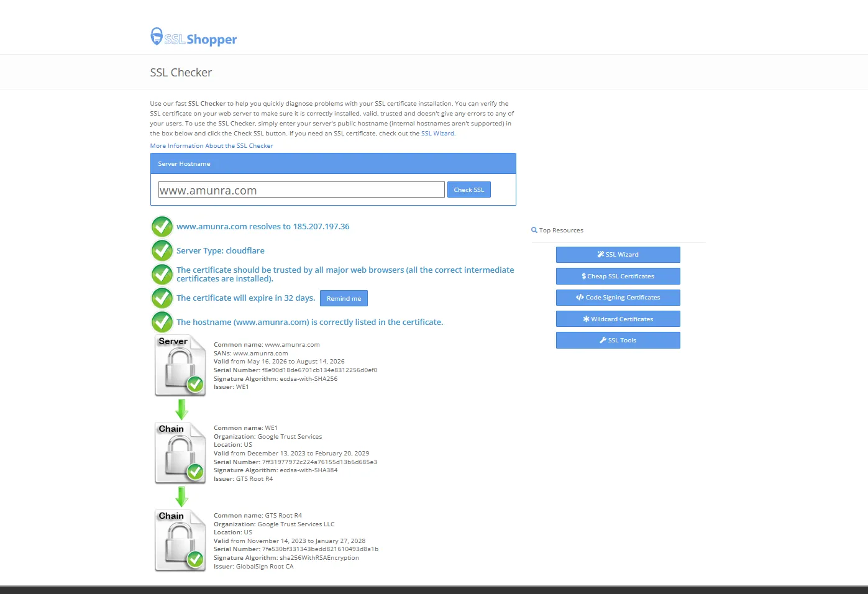
Task: Click 'Issuer: GlobalSign Root CA' line
Action: point(254,567)
